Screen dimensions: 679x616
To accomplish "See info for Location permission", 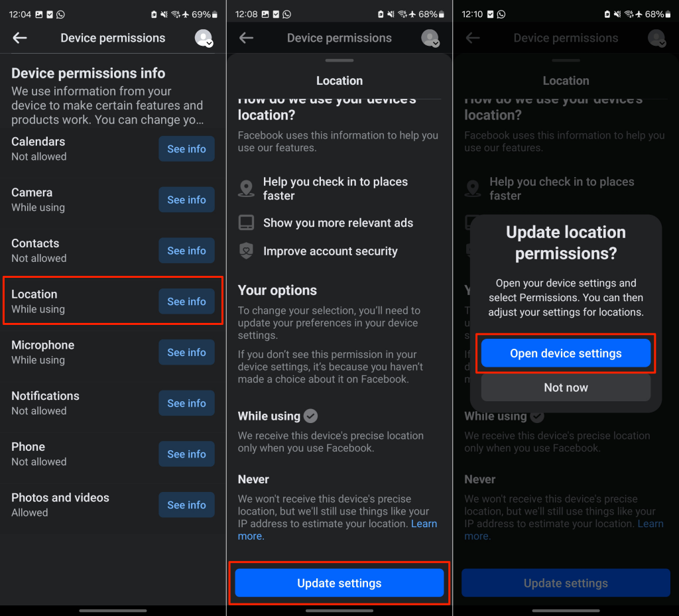I will (186, 301).
